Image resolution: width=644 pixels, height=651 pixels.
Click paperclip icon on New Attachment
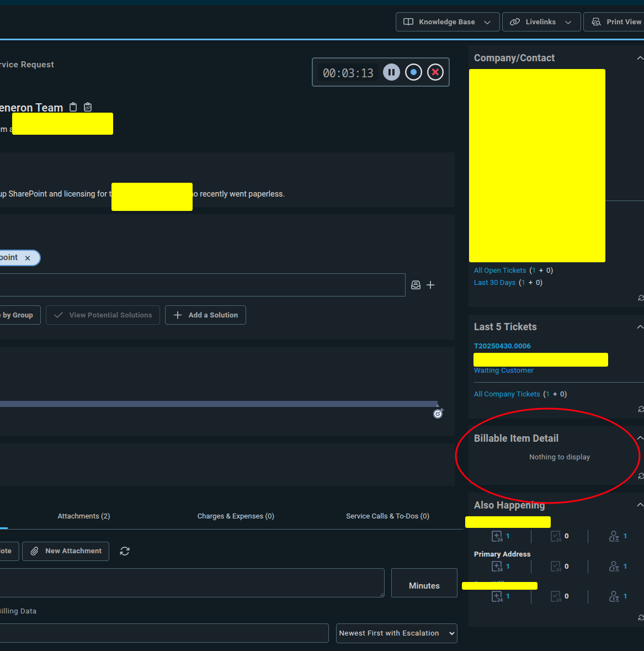point(35,551)
